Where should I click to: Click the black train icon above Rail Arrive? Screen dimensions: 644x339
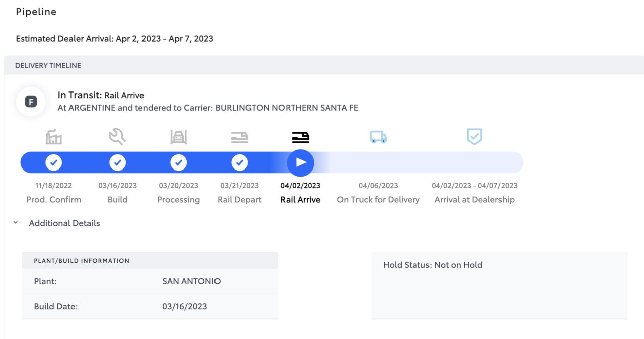(301, 137)
